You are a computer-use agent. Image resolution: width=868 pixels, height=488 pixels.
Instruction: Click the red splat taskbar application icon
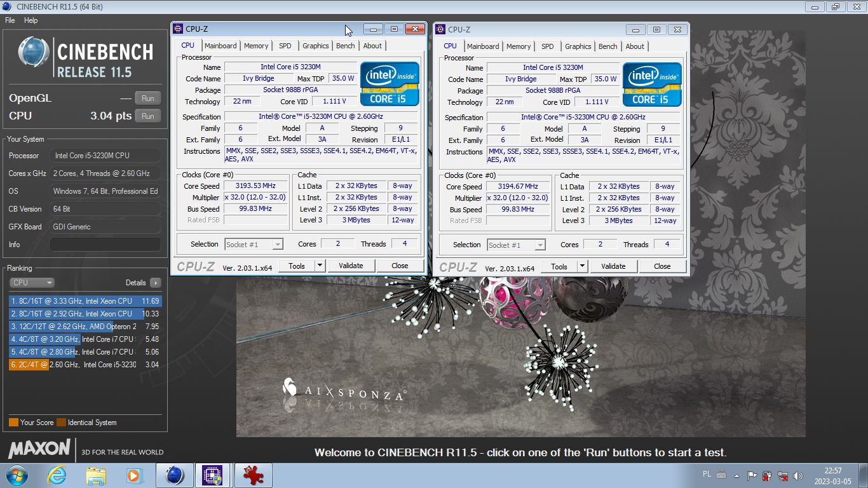click(253, 475)
